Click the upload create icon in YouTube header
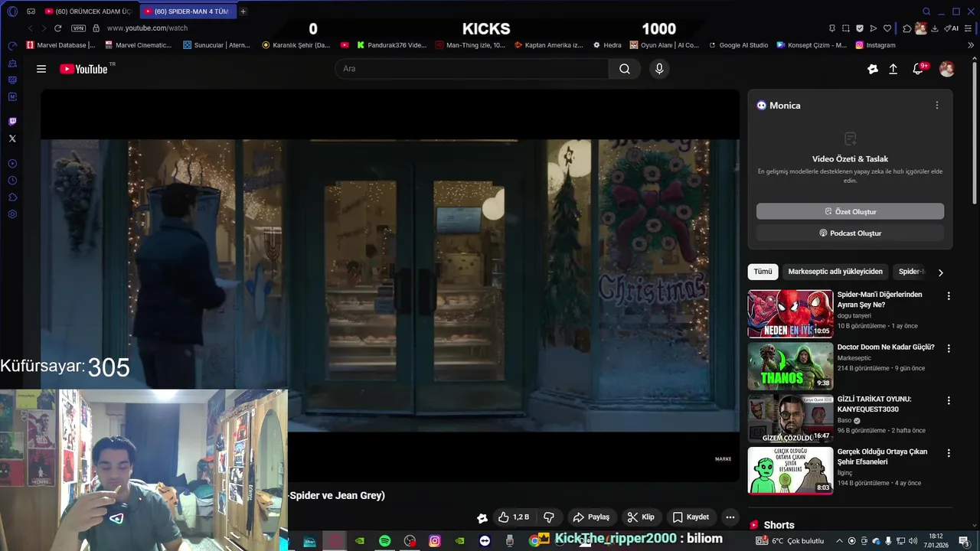The height and width of the screenshot is (551, 980). tap(893, 69)
